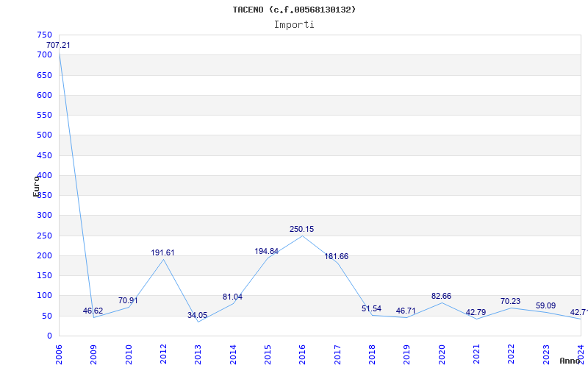Click the x-axis year 2009
588x368 pixels.
tap(94, 354)
